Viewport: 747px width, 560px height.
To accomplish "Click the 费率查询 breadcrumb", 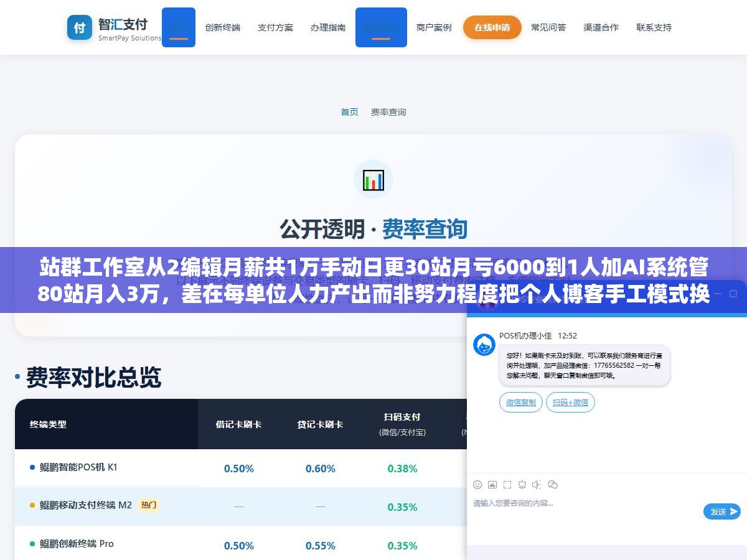I will pos(388,112).
